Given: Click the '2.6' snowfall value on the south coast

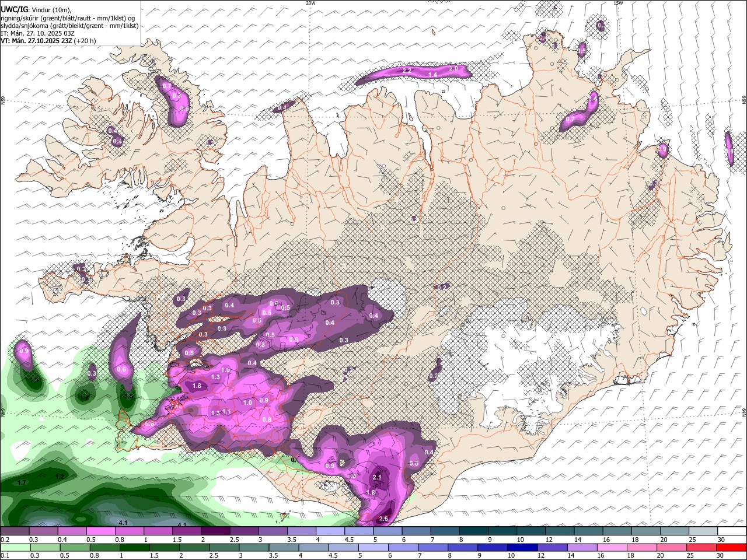Looking at the screenshot, I should point(383,519).
